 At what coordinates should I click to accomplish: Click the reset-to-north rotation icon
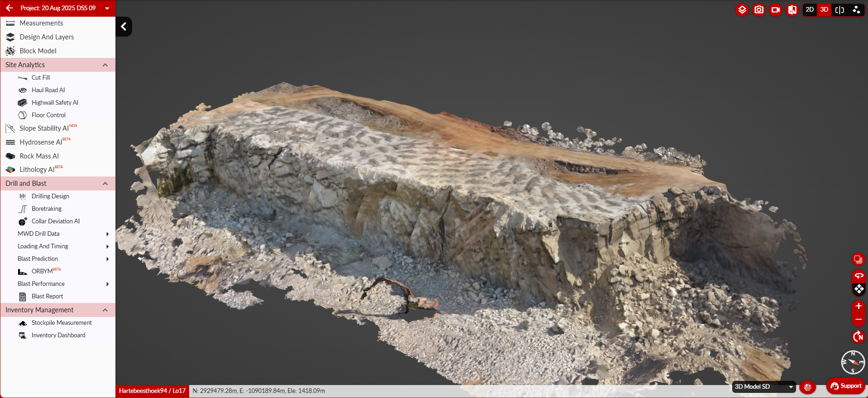[x=858, y=336]
